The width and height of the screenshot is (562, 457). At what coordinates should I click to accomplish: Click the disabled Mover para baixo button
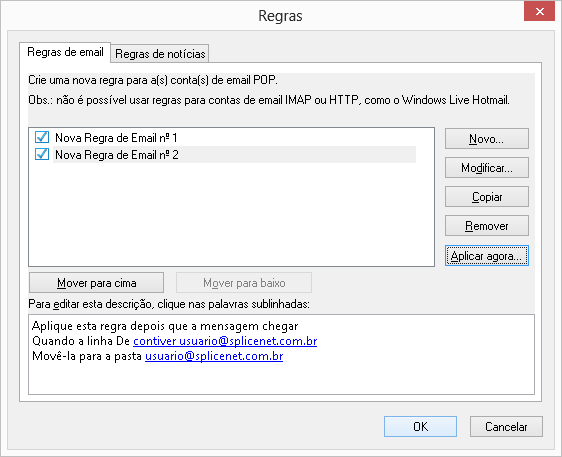(244, 283)
